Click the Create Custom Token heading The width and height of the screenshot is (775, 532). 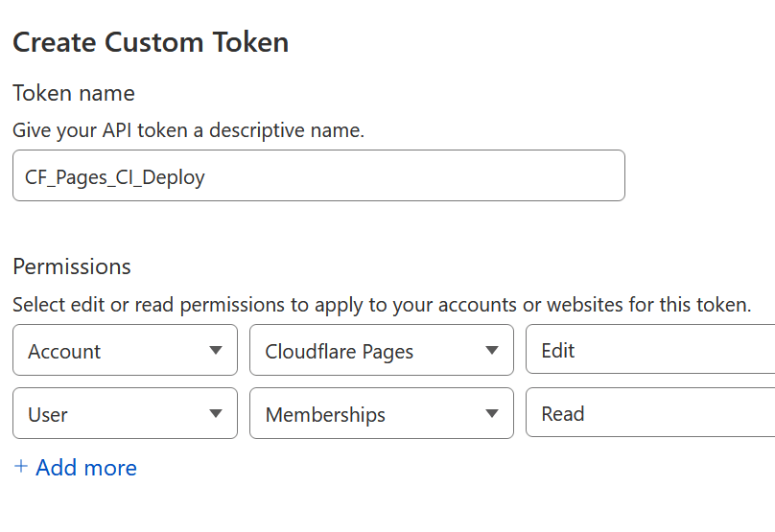pos(151,42)
